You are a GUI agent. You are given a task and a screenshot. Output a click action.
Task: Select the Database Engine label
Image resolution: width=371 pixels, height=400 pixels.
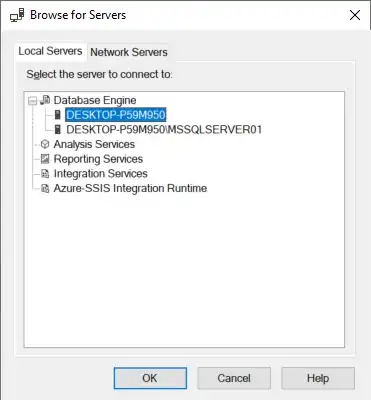pos(95,100)
